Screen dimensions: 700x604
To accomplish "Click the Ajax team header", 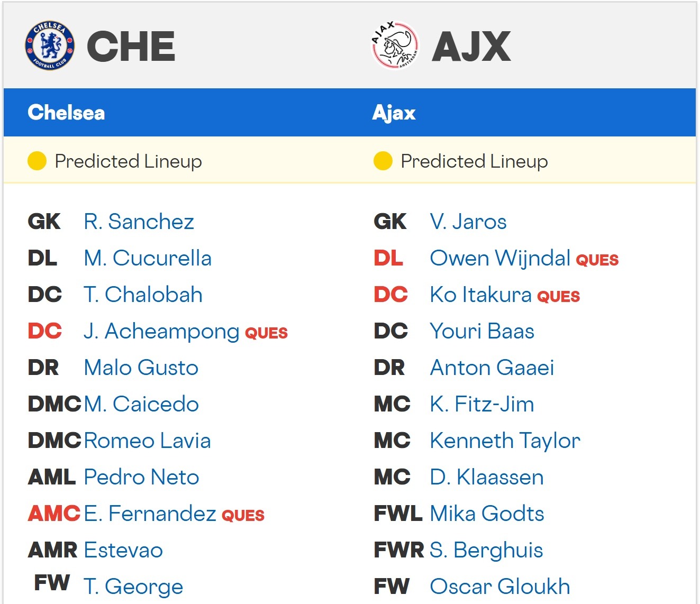I will point(394,113).
